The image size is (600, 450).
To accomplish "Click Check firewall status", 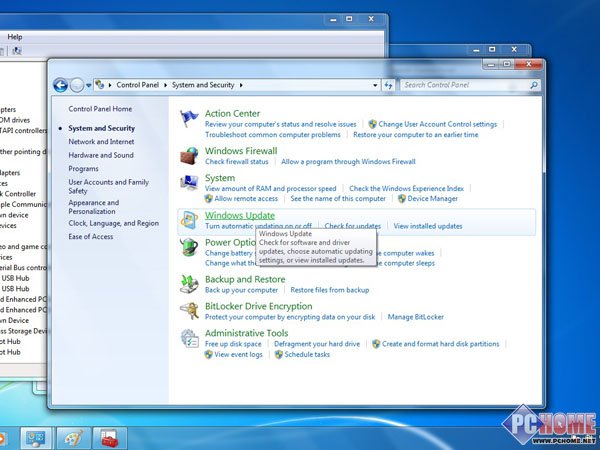I will (236, 161).
